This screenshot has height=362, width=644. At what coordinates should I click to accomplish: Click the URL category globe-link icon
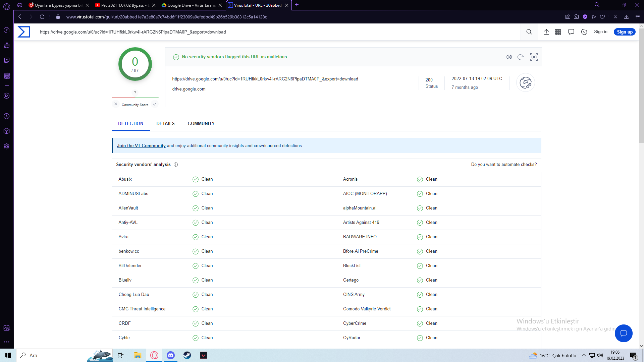coord(526,82)
